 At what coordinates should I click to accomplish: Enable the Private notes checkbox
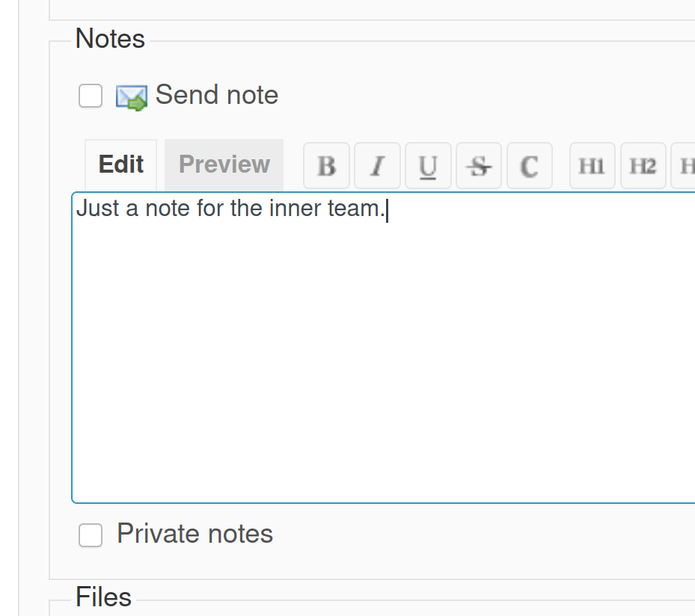[90, 535]
